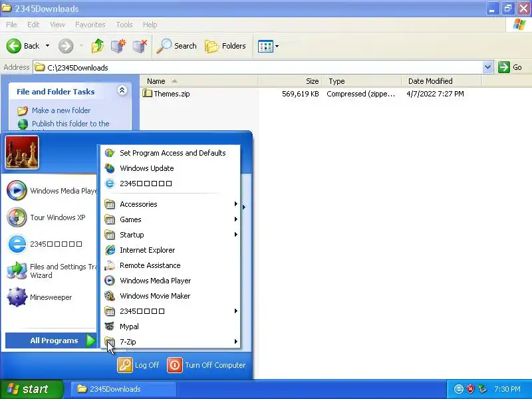Open the Tools menu
The height and width of the screenshot is (399, 532).
pyautogui.click(x=124, y=25)
